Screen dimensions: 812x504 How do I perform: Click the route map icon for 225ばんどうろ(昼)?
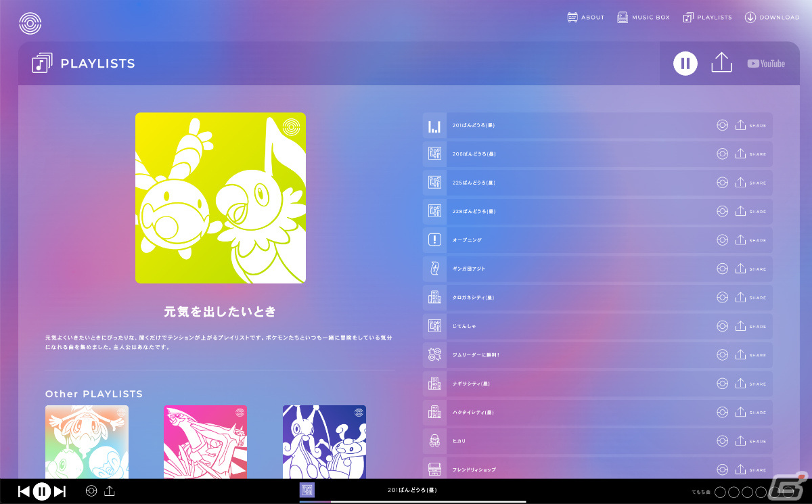coord(434,183)
